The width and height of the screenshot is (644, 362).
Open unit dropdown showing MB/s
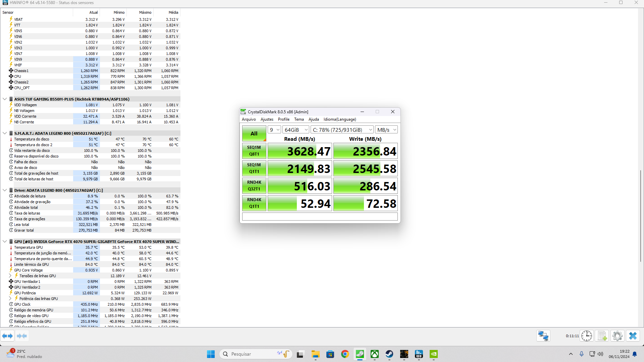pyautogui.click(x=386, y=130)
